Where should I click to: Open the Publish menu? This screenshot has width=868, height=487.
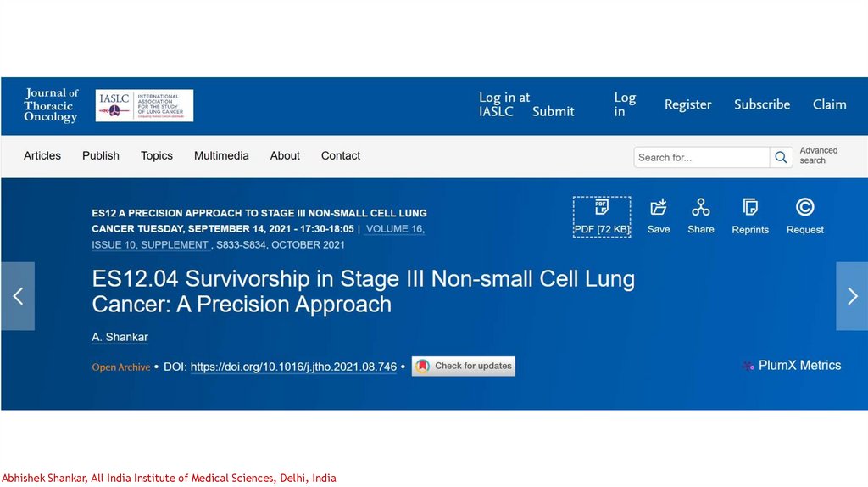point(101,156)
